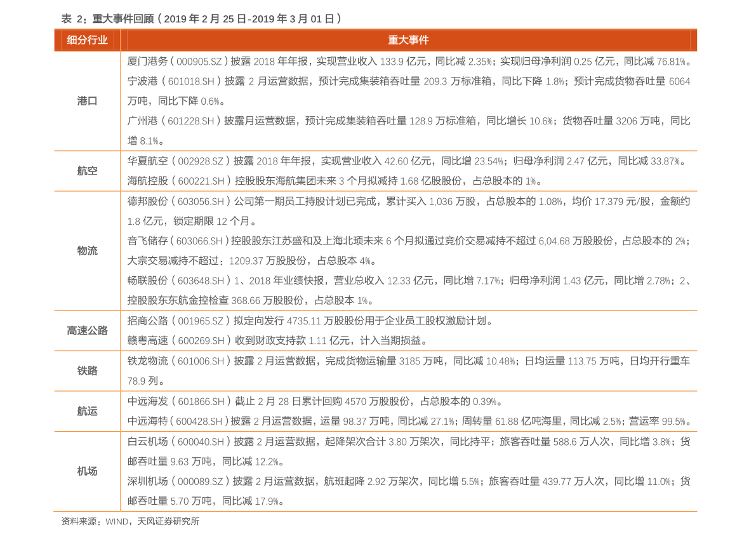
Task: Click 德邦股份 stock code 603056.SH
Action: pyautogui.click(x=201, y=201)
